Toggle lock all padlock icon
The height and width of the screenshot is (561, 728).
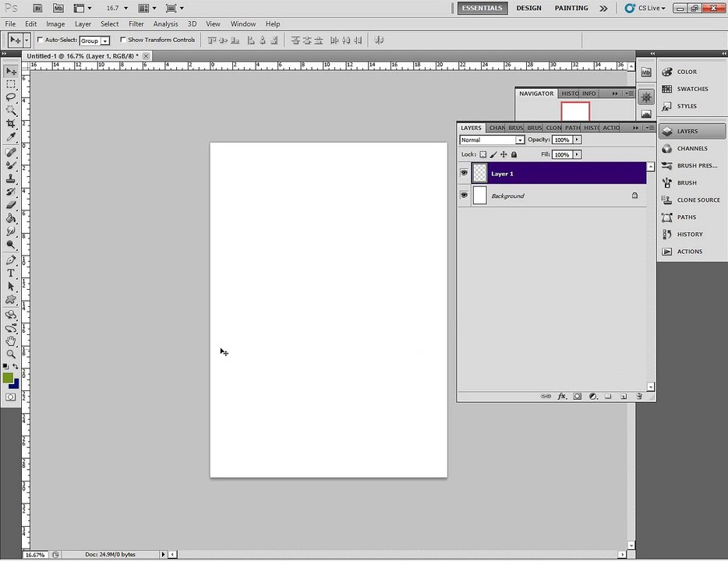[514, 154]
